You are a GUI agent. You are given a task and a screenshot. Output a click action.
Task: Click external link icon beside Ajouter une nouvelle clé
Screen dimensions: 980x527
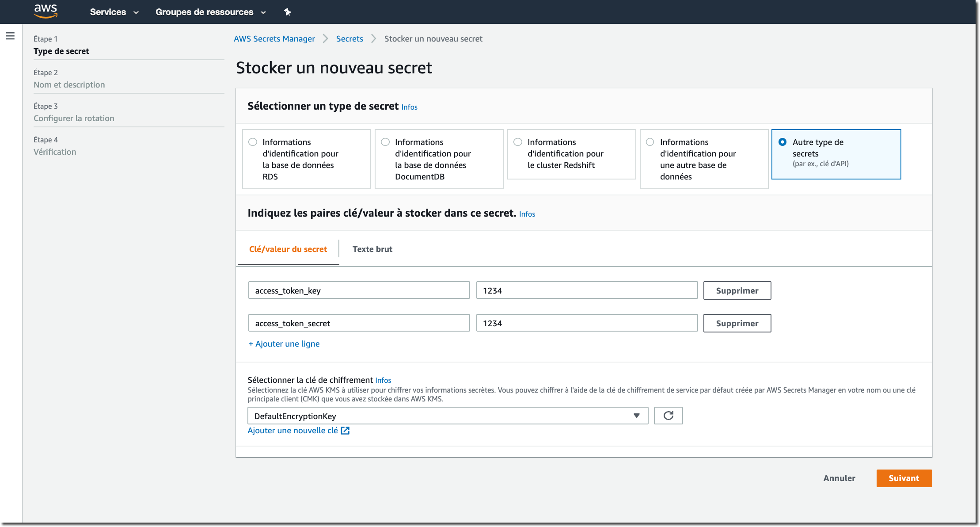click(345, 431)
